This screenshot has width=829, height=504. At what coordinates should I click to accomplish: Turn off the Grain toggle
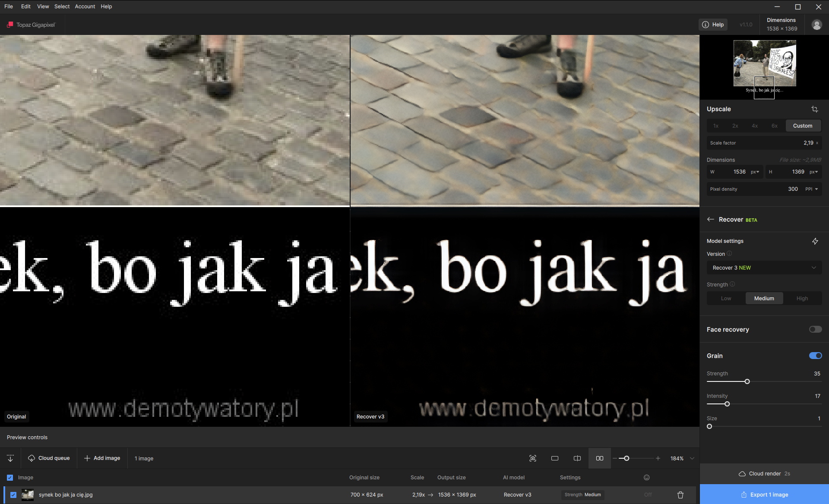point(815,356)
